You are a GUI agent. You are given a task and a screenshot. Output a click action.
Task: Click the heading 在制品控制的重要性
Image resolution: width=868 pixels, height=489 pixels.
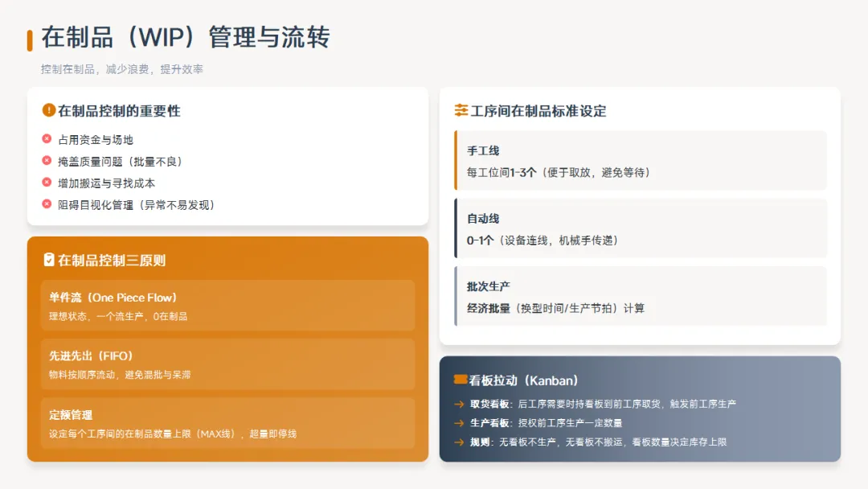point(119,111)
